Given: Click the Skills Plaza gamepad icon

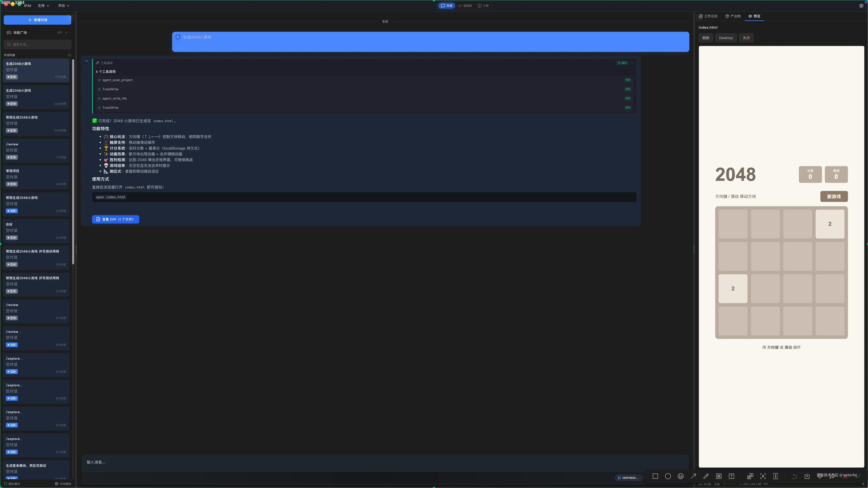Looking at the screenshot, I should point(9,33).
